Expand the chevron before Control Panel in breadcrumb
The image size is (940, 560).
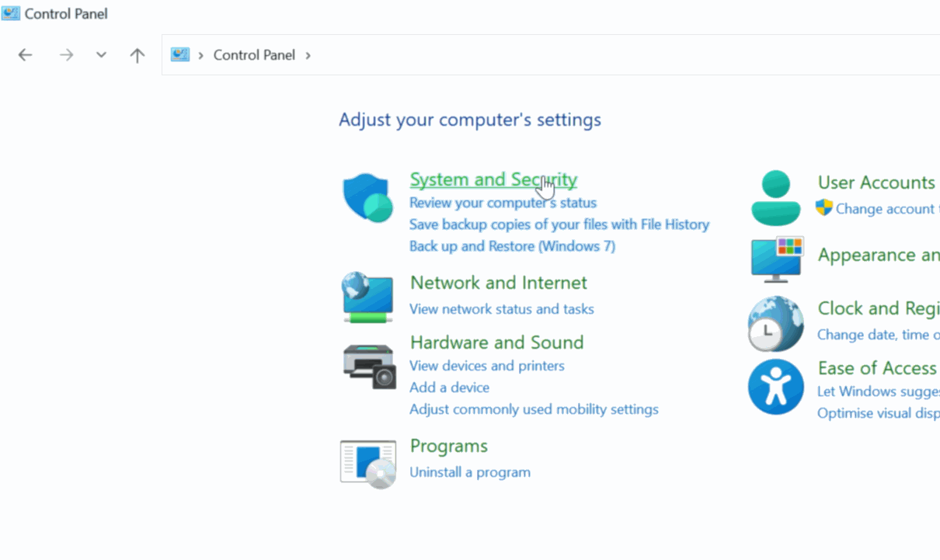tap(201, 55)
